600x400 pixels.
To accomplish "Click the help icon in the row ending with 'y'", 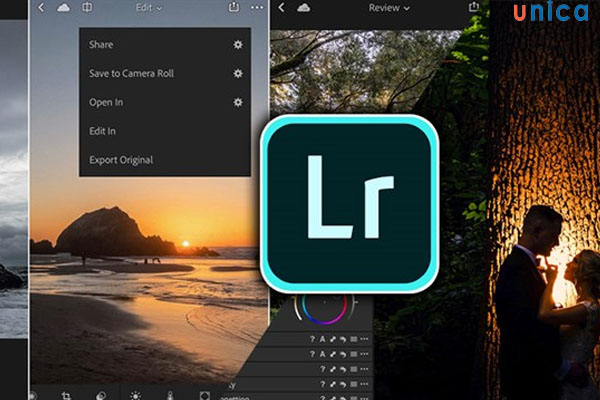I will [323, 384].
